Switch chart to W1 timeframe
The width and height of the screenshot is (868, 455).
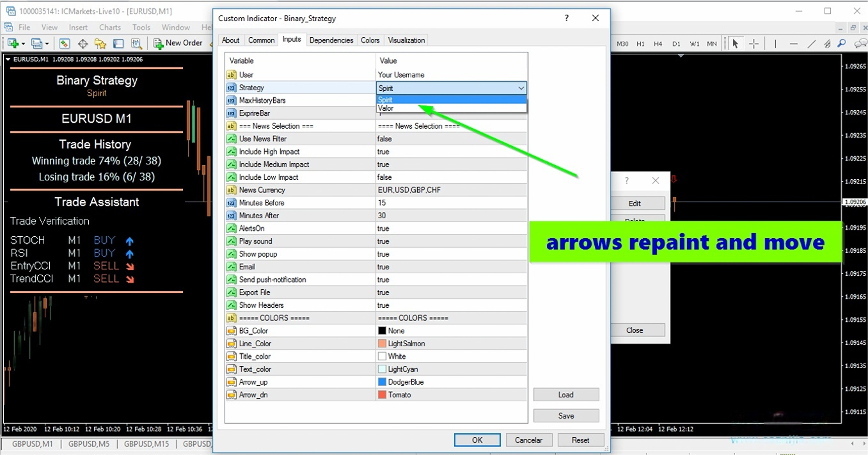tap(695, 44)
